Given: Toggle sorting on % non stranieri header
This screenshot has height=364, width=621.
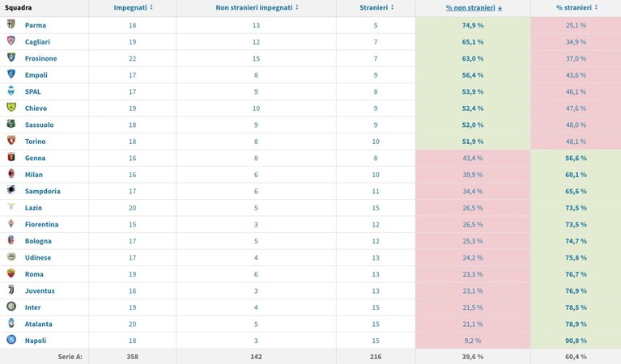Looking at the screenshot, I should pos(474,7).
